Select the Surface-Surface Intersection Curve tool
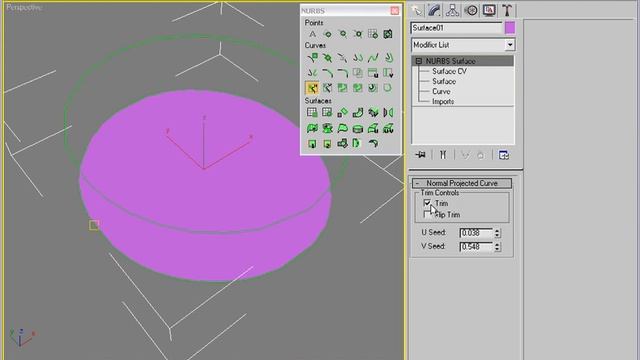This screenshot has width=640, height=360. [x=358, y=73]
